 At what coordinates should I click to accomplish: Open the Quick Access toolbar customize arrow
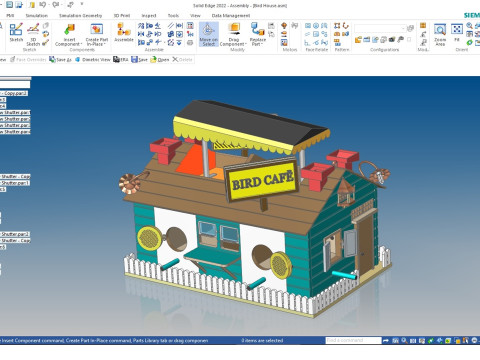coord(82,4)
